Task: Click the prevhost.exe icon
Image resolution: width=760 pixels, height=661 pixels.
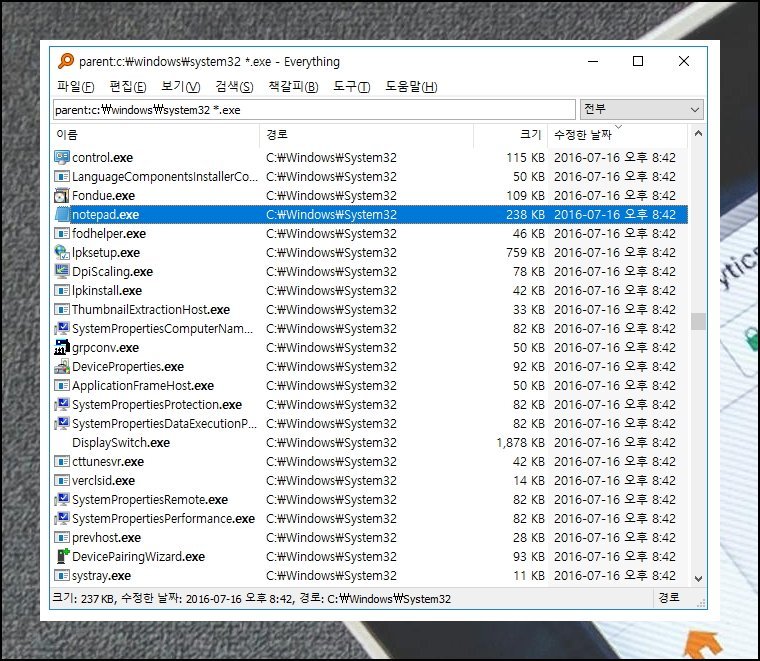Action: 62,537
